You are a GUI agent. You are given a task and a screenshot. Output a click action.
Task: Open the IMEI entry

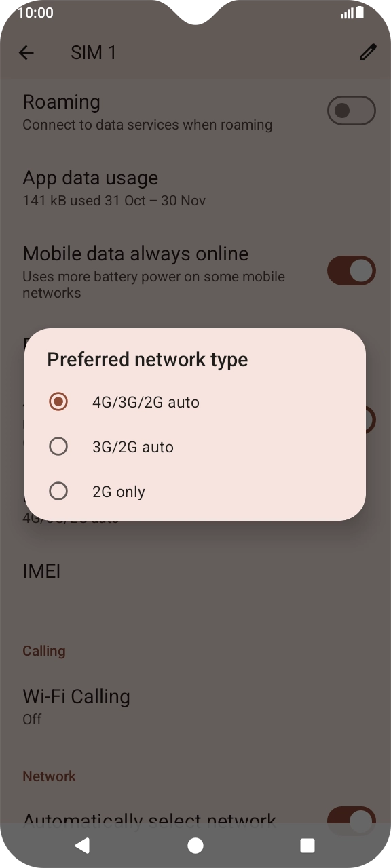tap(41, 571)
